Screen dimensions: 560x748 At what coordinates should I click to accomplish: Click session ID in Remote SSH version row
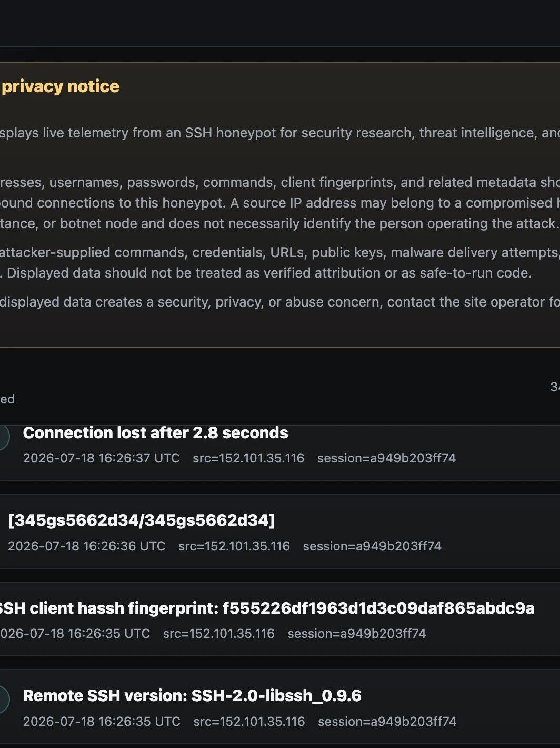click(x=387, y=722)
